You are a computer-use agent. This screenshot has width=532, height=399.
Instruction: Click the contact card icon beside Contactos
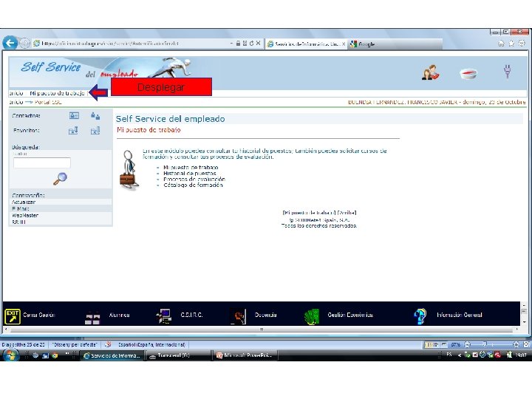(74, 116)
